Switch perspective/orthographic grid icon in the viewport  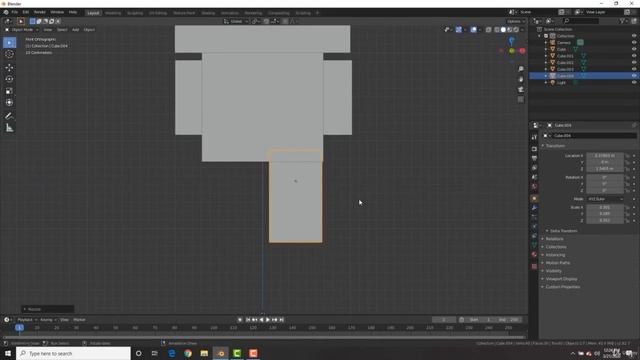(x=521, y=100)
